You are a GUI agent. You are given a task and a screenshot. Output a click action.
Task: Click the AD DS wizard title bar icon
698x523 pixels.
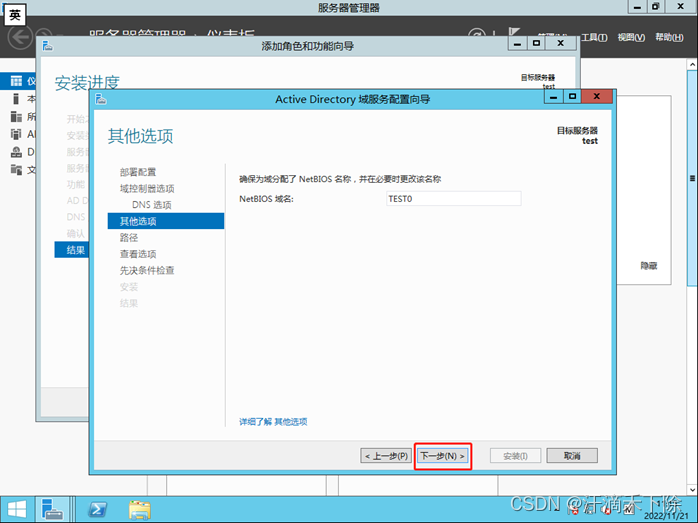pos(101,99)
